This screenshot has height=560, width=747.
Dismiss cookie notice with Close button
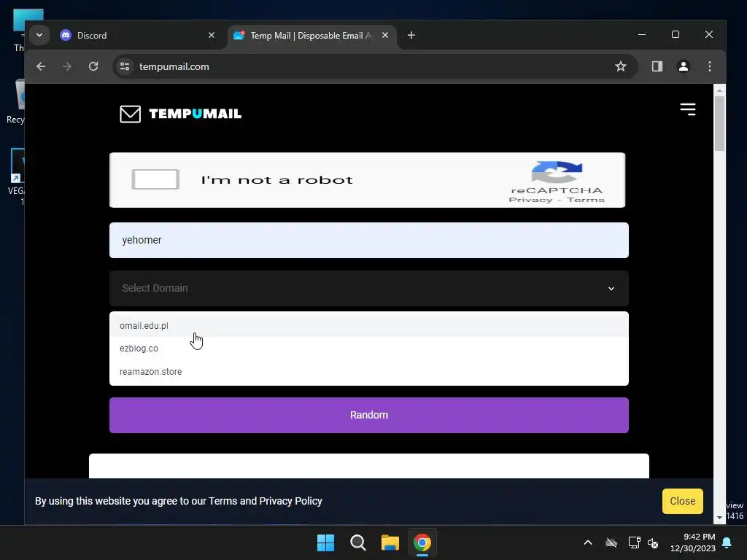[682, 501]
